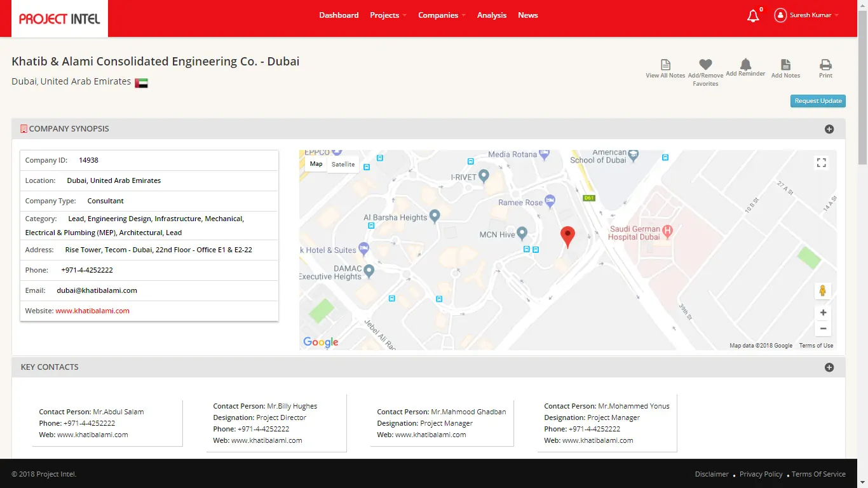Click the Street View pegman
The width and height of the screenshot is (868, 488).
point(823,291)
